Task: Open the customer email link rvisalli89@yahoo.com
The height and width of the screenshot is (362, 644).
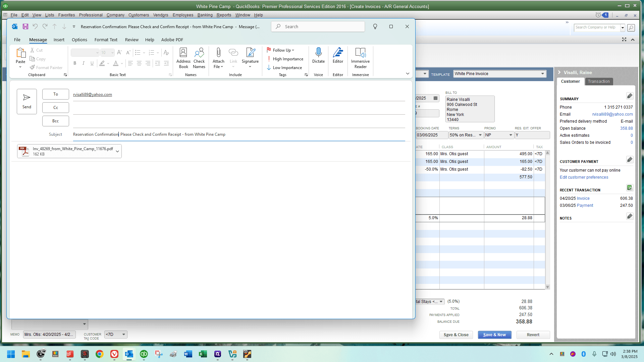Action: tap(612, 114)
